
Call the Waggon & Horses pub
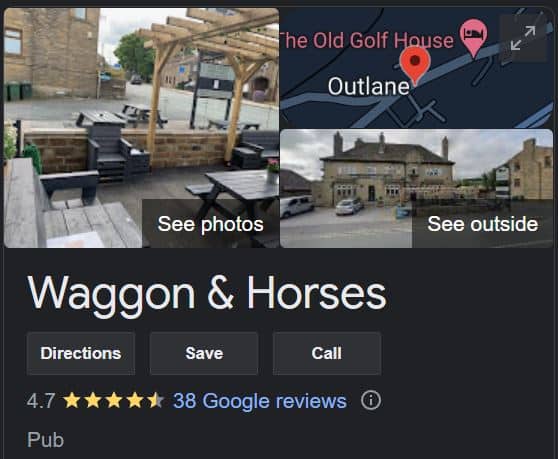tap(327, 353)
